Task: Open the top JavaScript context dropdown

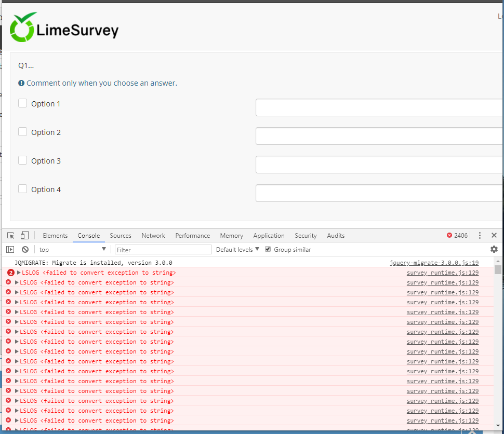Action: pos(72,250)
